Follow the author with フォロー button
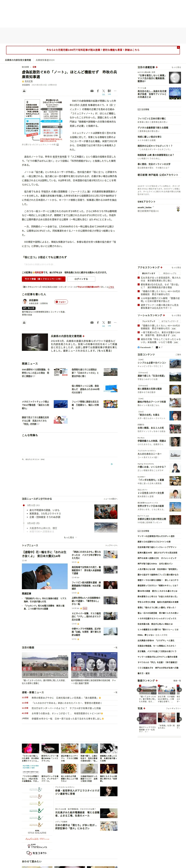This screenshot has height=868, width=186. click(x=61, y=302)
